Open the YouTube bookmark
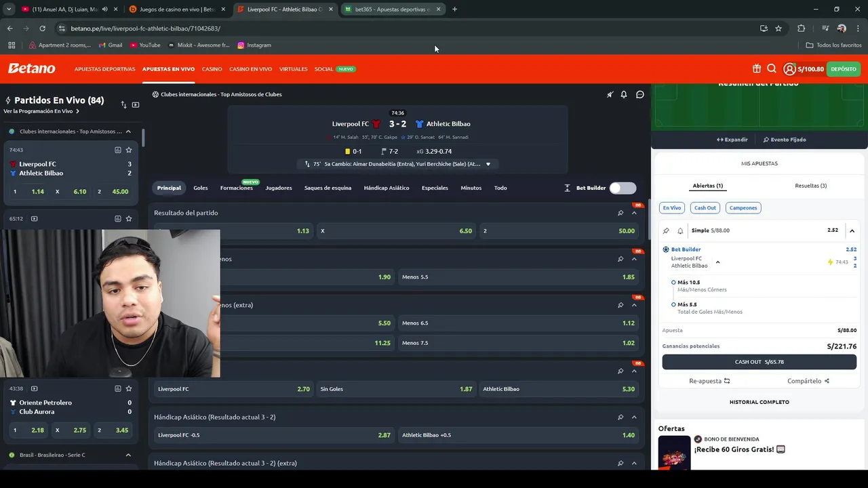868x488 pixels. [145, 45]
